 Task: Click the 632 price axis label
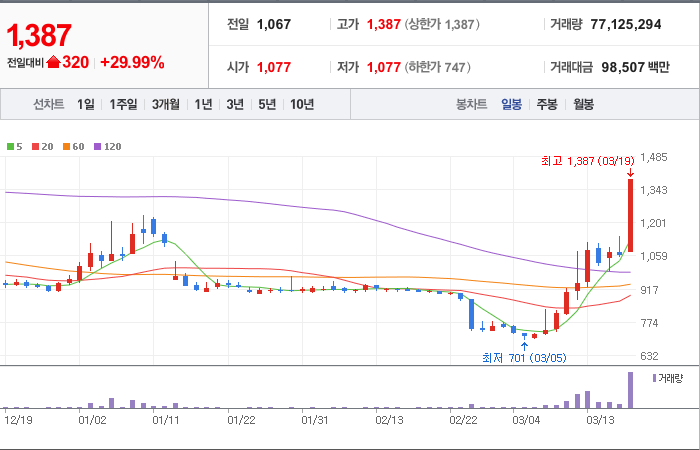click(649, 356)
